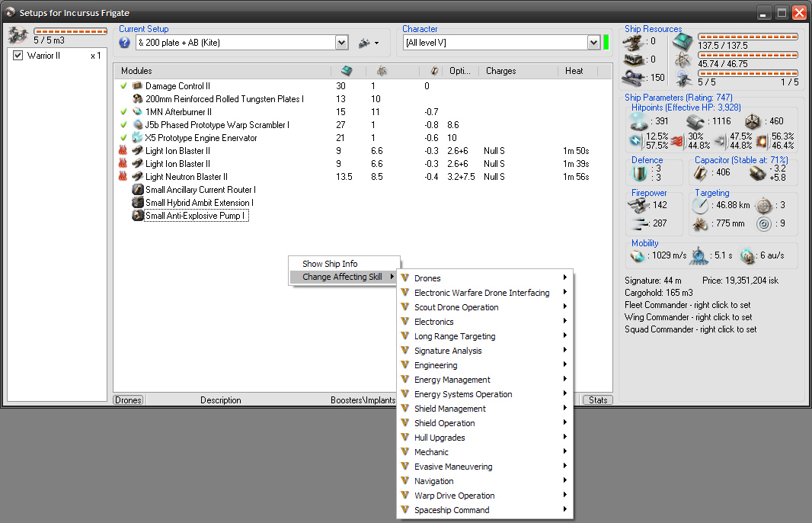Viewport: 812px width, 523px height.
Task: Uncheck the Warrior II drone checkbox
Action: (18, 56)
